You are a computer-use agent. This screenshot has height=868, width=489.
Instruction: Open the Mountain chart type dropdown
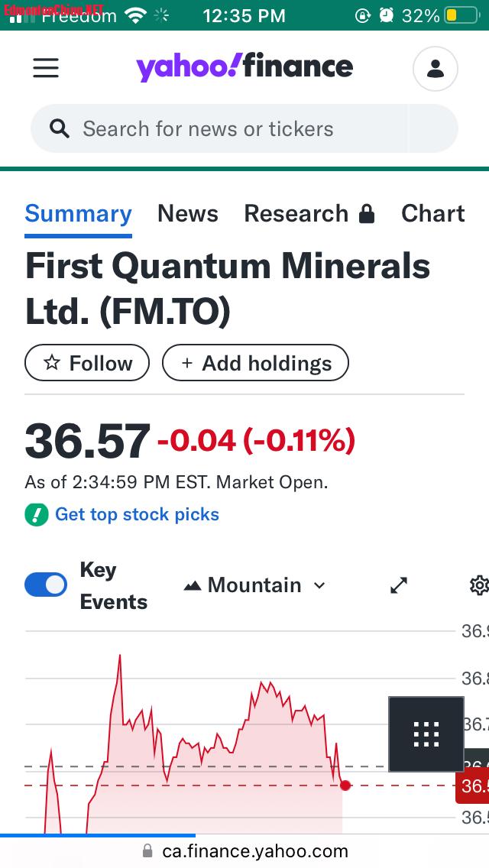point(255,585)
